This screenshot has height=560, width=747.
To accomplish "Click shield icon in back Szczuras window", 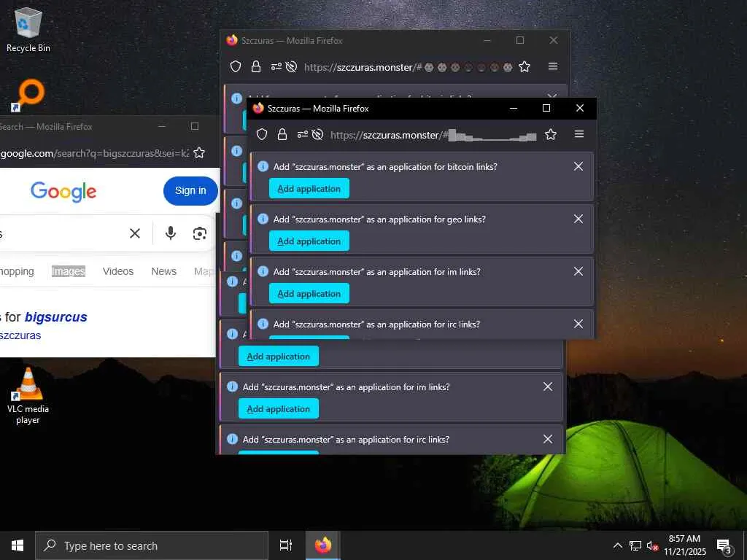I will pyautogui.click(x=236, y=66).
